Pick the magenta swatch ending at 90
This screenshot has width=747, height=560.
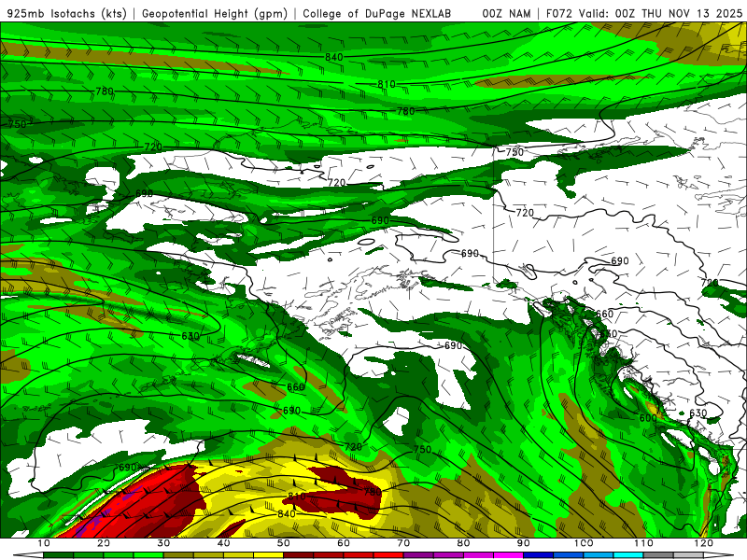pyautogui.click(x=508, y=555)
